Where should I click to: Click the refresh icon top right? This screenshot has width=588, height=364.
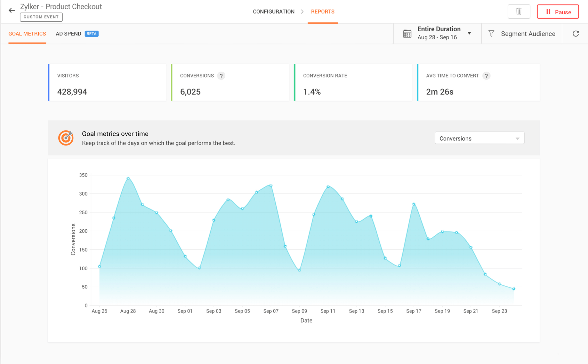pos(575,34)
